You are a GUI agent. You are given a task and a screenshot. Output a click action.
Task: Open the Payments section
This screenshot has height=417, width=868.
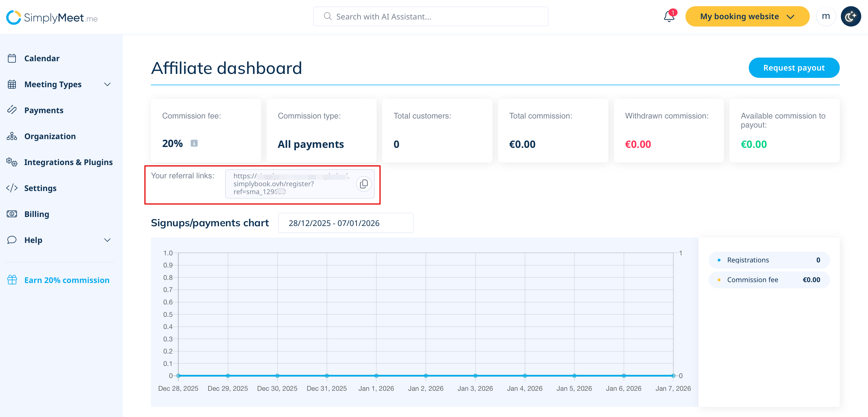[x=44, y=110]
